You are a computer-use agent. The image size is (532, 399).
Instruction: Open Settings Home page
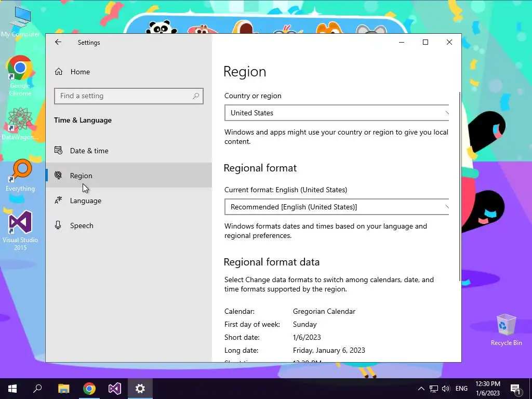point(129,72)
